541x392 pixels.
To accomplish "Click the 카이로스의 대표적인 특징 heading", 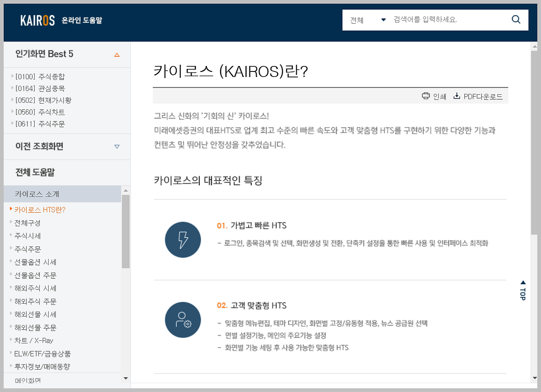I will [x=208, y=181].
